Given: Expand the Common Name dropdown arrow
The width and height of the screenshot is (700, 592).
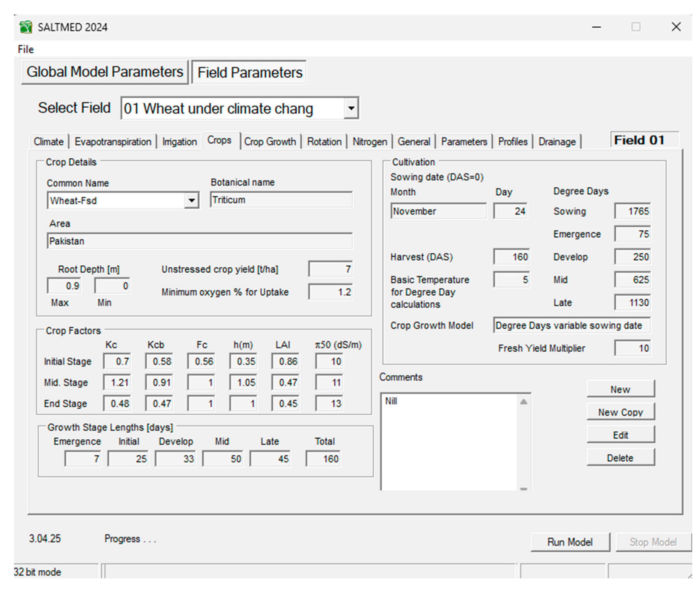Looking at the screenshot, I should tap(192, 200).
